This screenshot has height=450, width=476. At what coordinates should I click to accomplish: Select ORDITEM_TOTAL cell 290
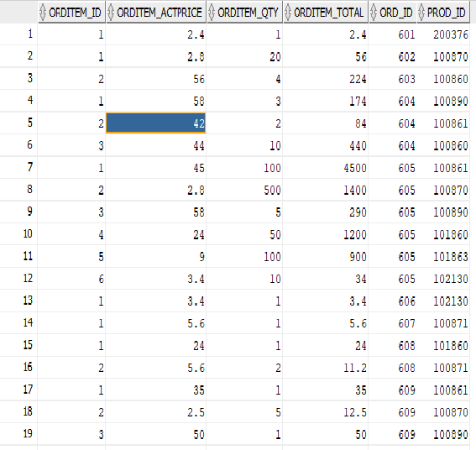(x=326, y=212)
